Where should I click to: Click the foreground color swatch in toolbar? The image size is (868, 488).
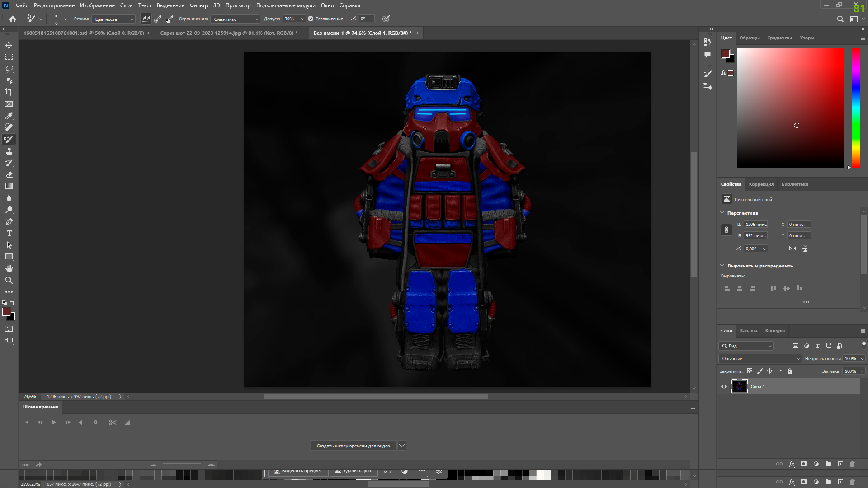point(6,312)
